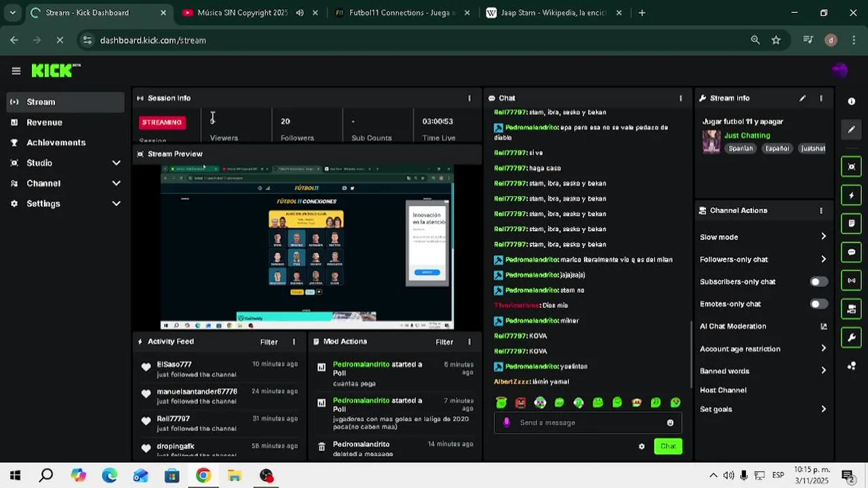868x488 pixels.
Task: Open the Followers-only chat options
Action: pos(764,260)
